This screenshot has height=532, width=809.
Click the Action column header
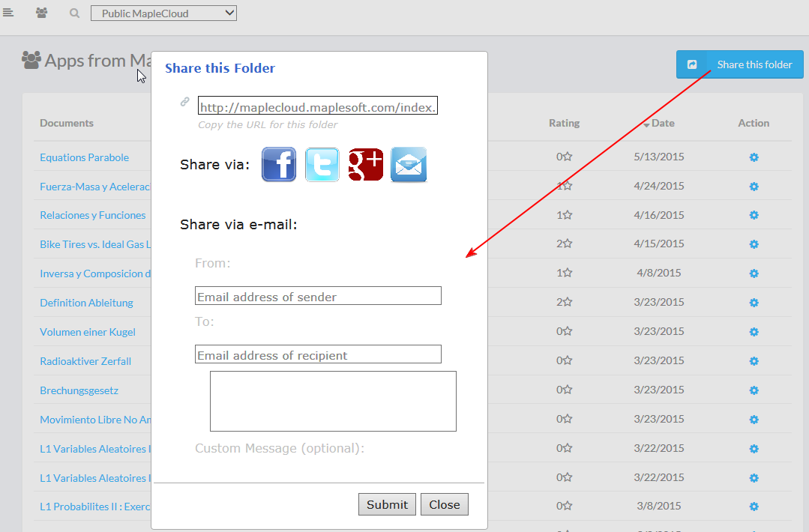(754, 123)
